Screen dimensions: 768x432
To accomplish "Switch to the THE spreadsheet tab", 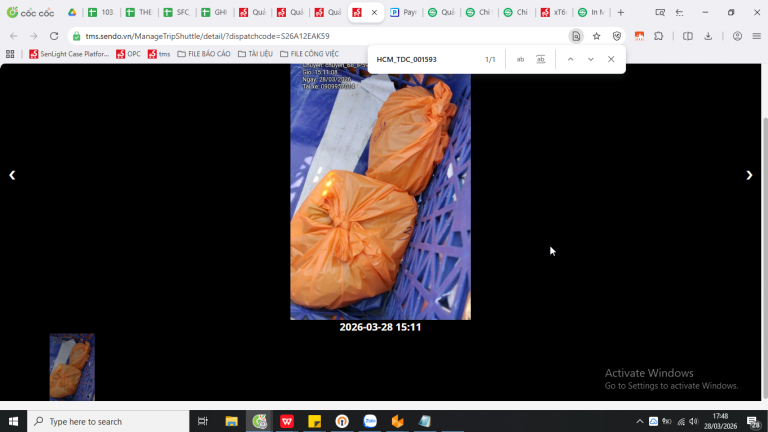I will point(139,12).
